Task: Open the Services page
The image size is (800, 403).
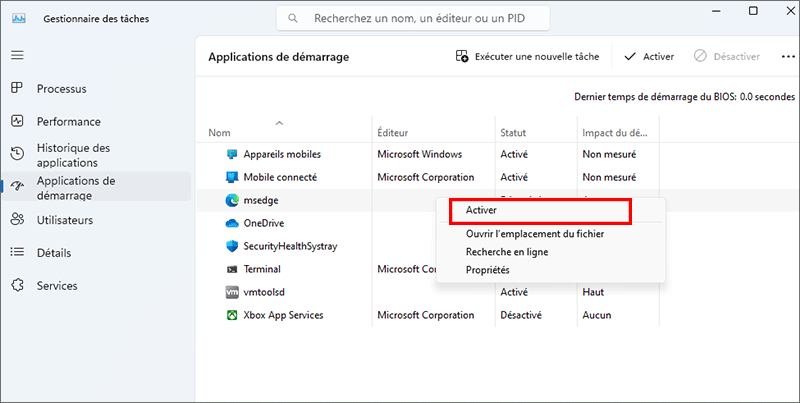Action: [x=57, y=286]
